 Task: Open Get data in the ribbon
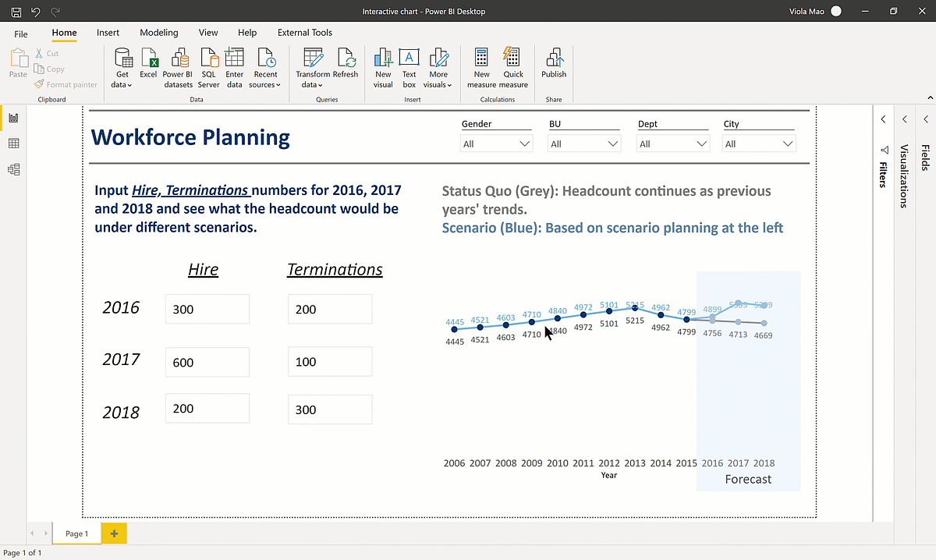coord(122,68)
